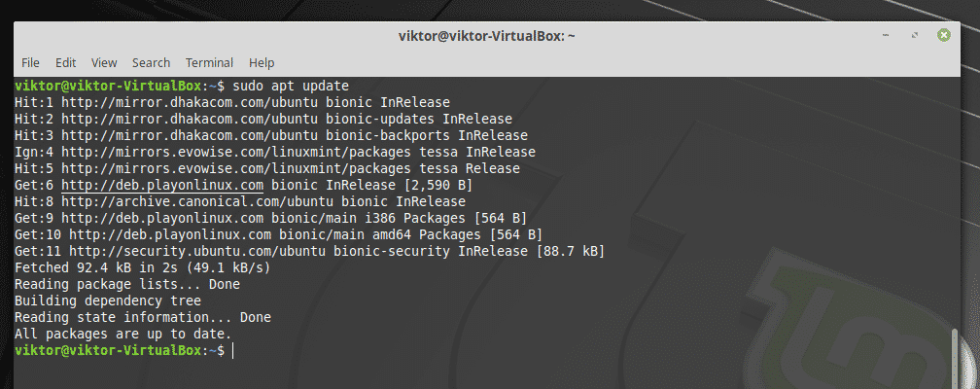Screen dimensions: 980x389
Task: Click the mirrors.evowise.com URL on the Ign:4 line
Action: 186,152
